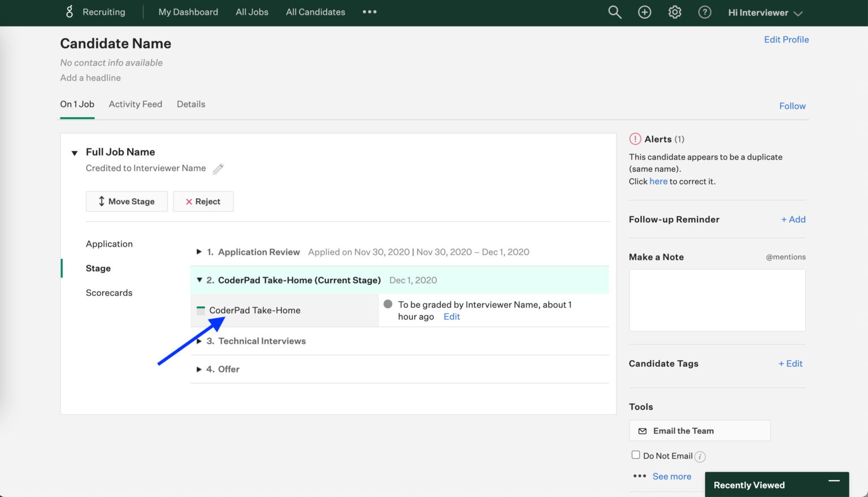The width and height of the screenshot is (868, 497).
Task: Open the Hi Interviewer dropdown
Action: coord(765,12)
